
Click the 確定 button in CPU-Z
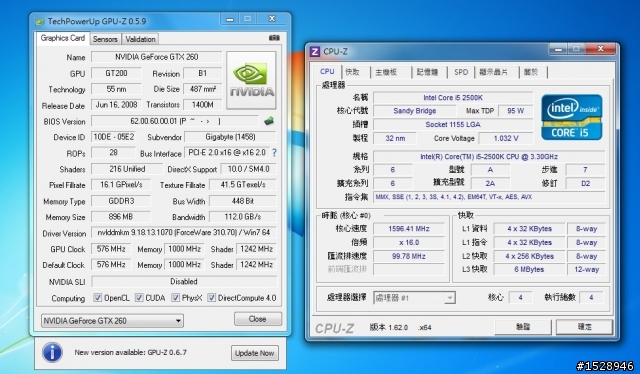(x=584, y=327)
